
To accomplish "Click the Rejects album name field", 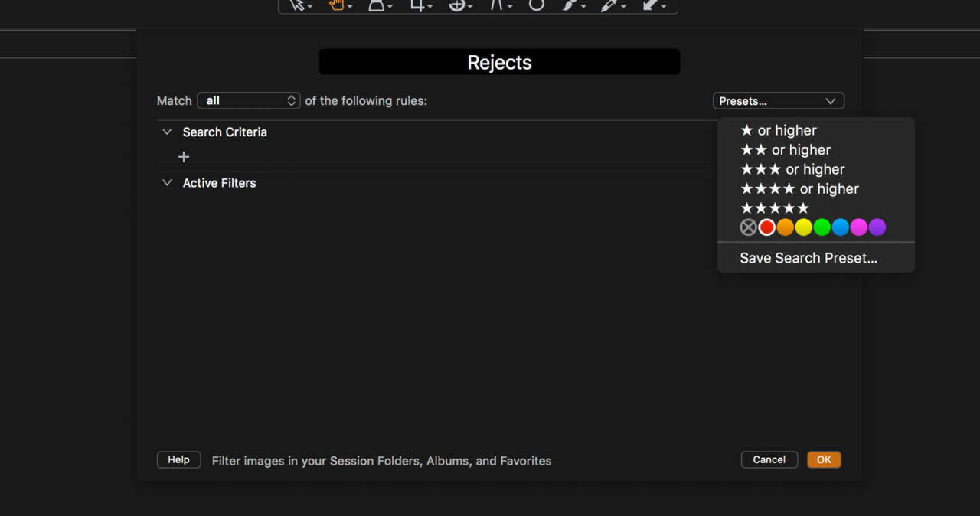I will point(499,62).
